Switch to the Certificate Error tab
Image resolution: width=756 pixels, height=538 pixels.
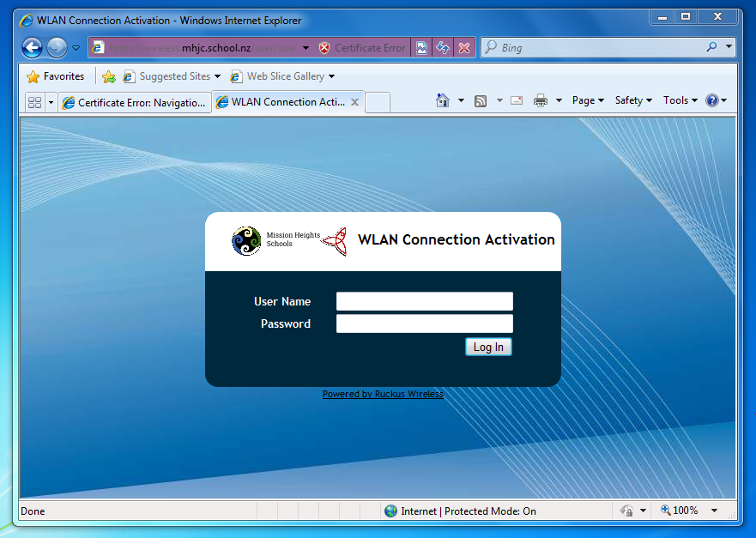[x=133, y=101]
